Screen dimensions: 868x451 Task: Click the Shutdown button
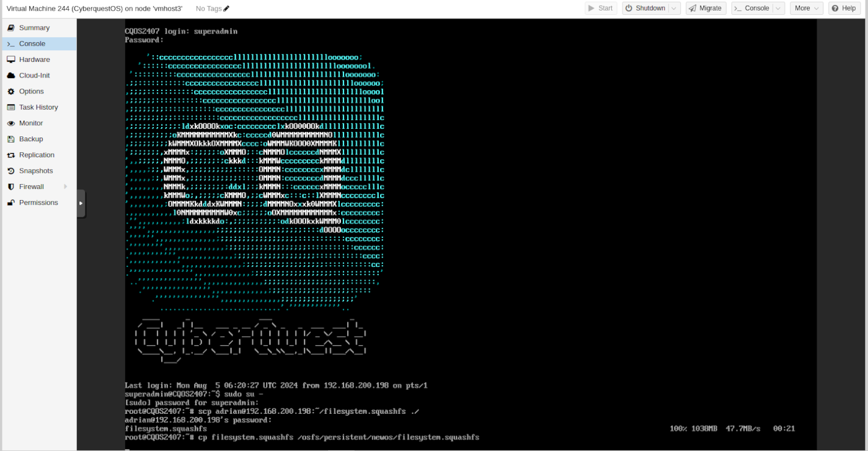coord(645,8)
